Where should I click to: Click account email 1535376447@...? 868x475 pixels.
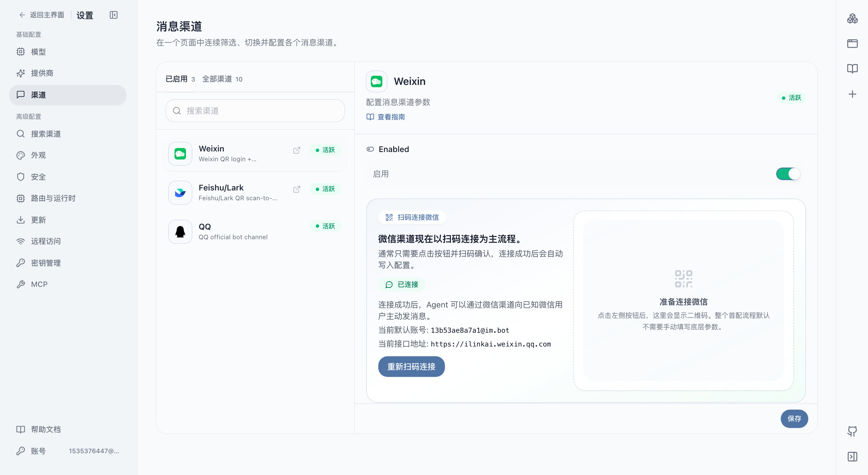pyautogui.click(x=94, y=451)
